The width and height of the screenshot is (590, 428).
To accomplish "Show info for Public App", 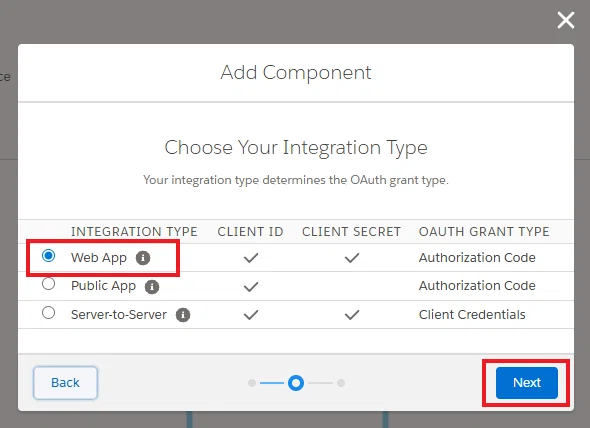I will (152, 287).
